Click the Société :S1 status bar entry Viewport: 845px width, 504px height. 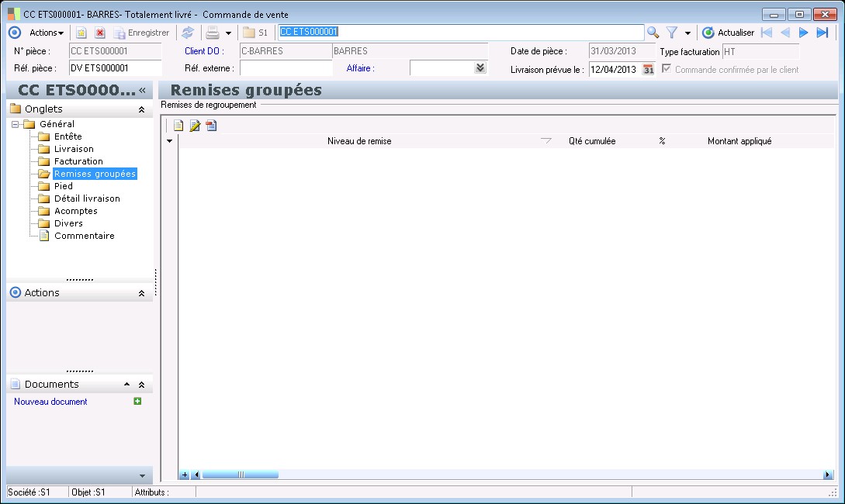coord(29,492)
